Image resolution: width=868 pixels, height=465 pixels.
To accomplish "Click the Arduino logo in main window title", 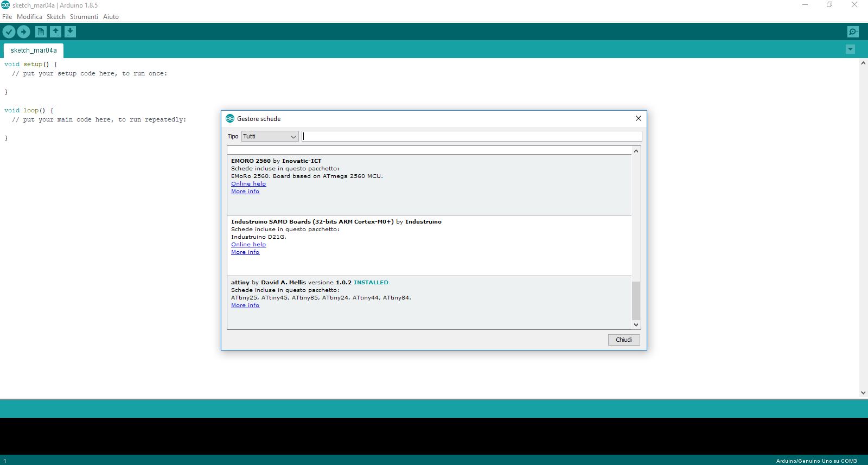I will [x=5, y=5].
